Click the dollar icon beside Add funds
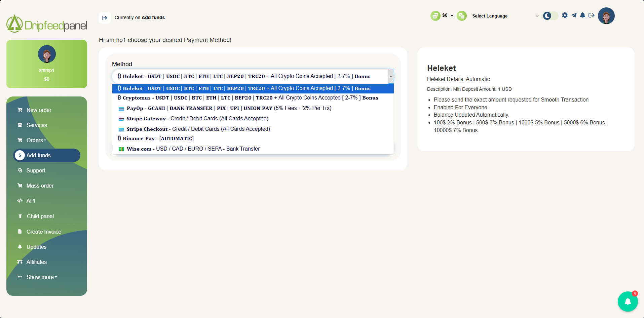 click(20, 155)
